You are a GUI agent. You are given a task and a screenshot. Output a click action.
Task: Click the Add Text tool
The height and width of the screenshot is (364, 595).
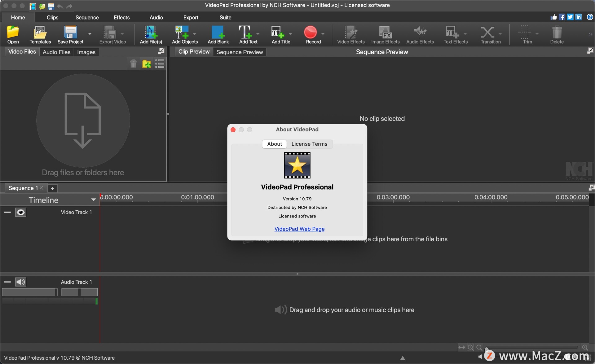248,35
